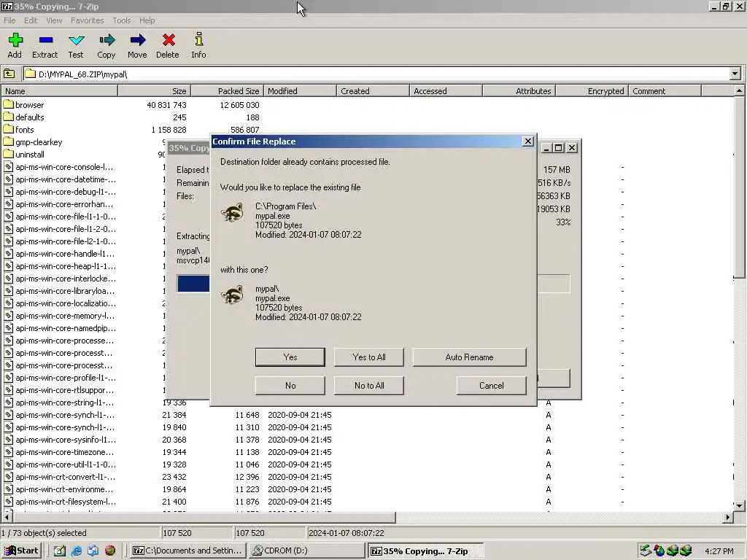
Task: Click the No to All button
Action: [368, 386]
